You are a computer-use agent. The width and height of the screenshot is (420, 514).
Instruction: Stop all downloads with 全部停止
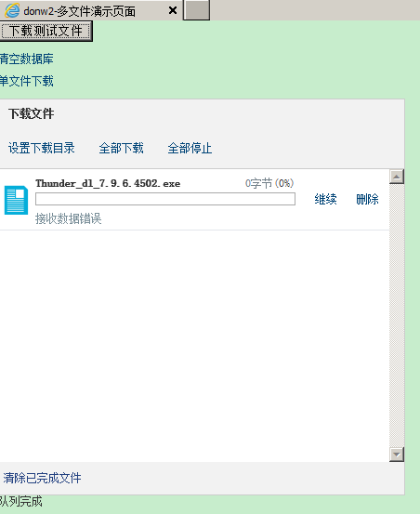coord(190,148)
